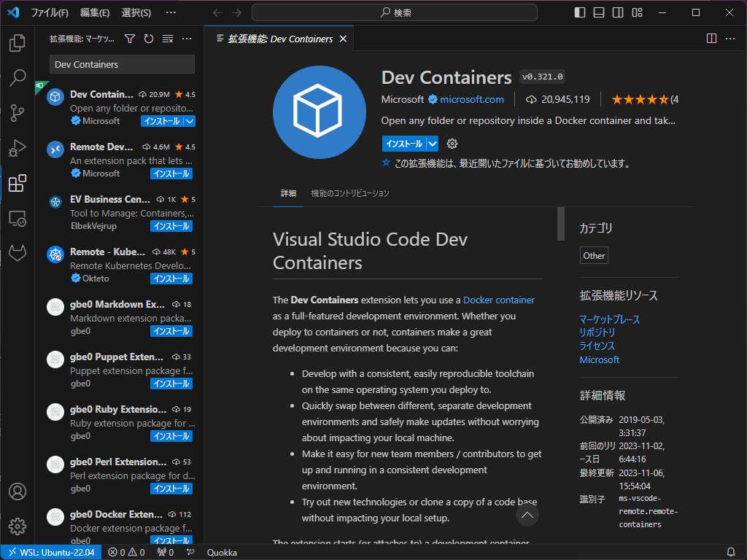Viewport: 747px width, 560px height.
Task: Toggle primary sidebar layout button
Action: 580,12
